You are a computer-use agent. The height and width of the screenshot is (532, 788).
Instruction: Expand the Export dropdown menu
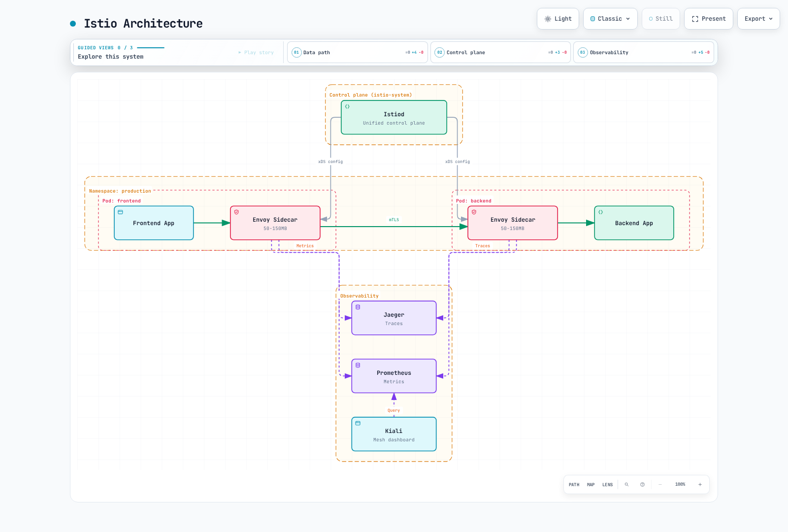(758, 19)
